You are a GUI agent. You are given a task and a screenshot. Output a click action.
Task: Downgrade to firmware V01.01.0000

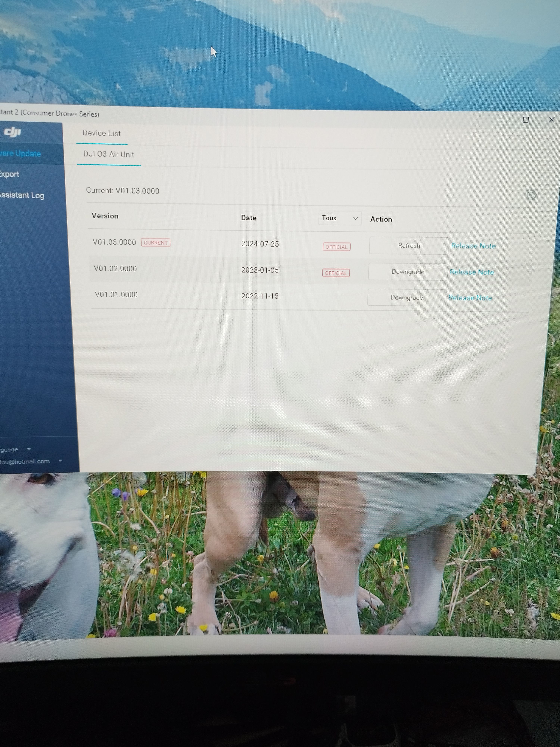tap(406, 297)
